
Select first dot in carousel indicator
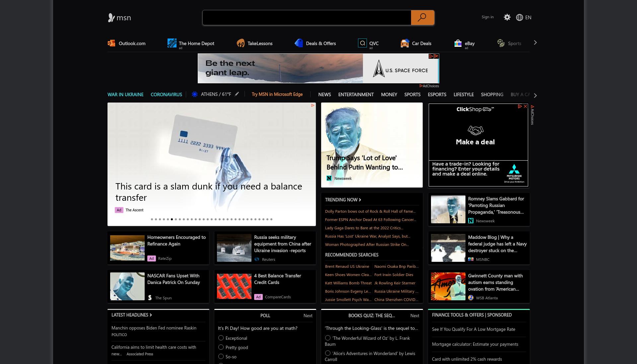click(152, 219)
